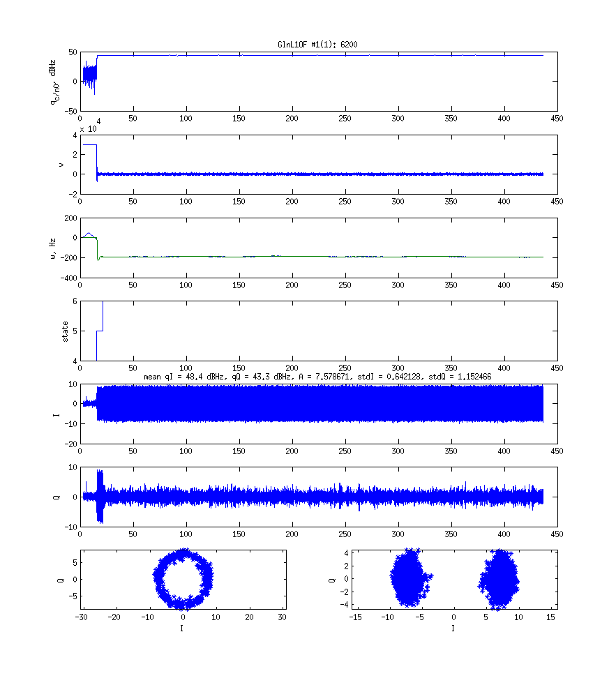The height and width of the screenshot is (685, 616).
Task: Click the I x-axis label under ring plot
Action: (x=183, y=628)
